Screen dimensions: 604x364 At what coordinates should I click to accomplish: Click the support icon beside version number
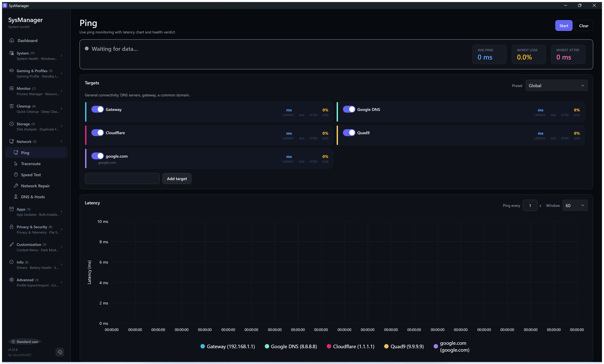[x=60, y=352]
